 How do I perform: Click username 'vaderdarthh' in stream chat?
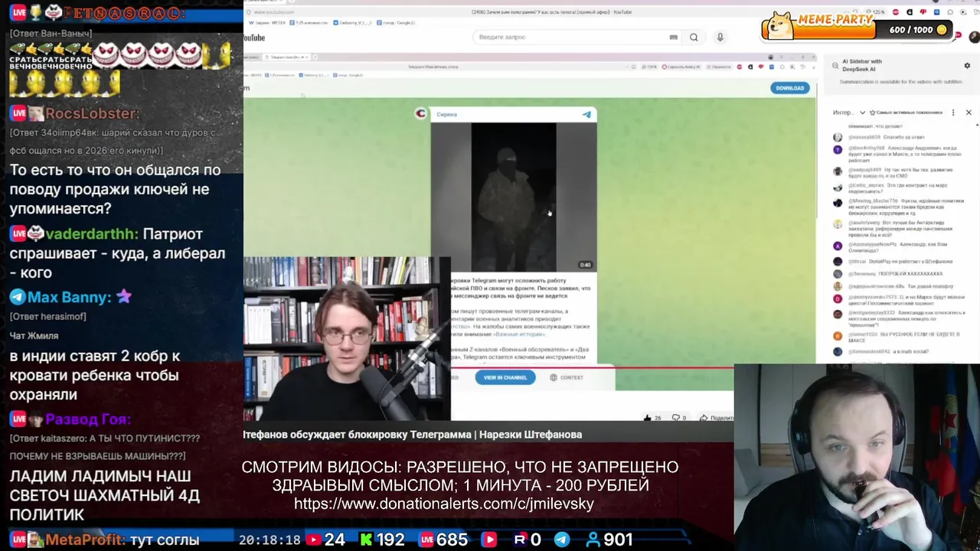pyautogui.click(x=92, y=234)
